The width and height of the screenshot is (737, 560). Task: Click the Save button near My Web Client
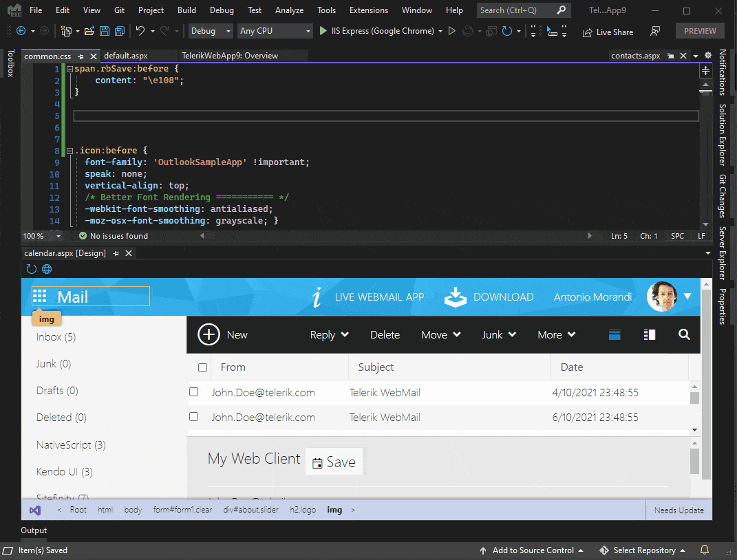(334, 462)
